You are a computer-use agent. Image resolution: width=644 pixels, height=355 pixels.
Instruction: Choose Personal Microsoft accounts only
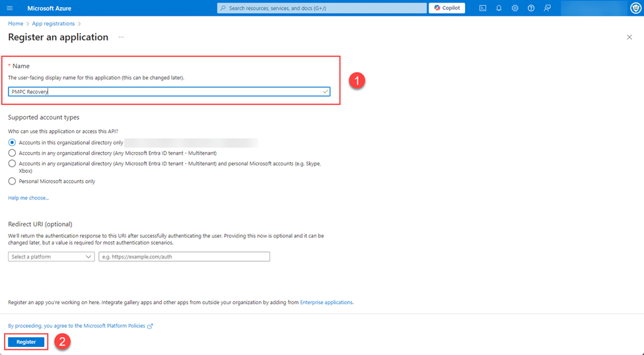[12, 181]
